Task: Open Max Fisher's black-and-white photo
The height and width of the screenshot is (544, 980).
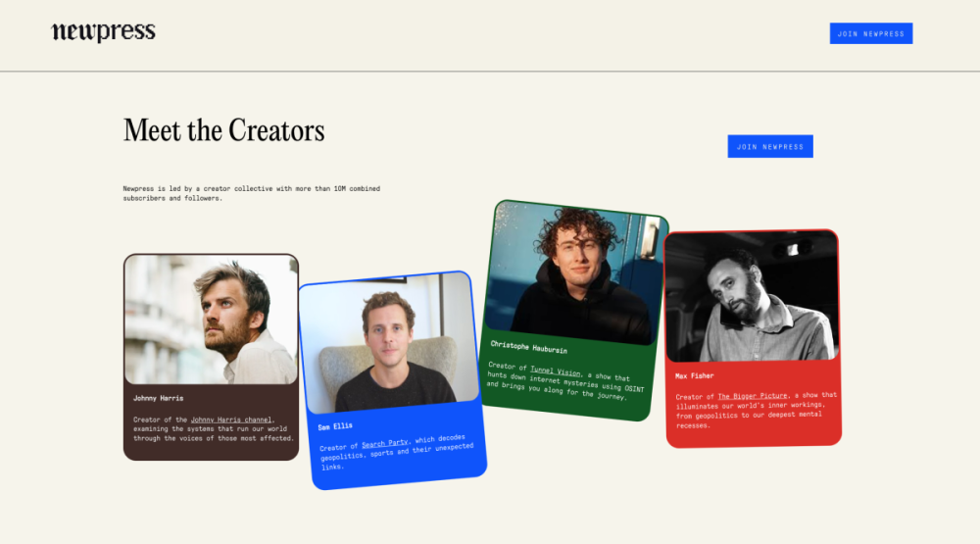Action: (752, 297)
